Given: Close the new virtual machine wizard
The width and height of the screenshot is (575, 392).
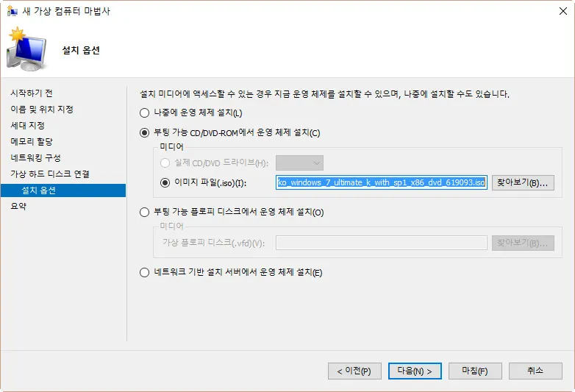Looking at the screenshot, I should 563,11.
